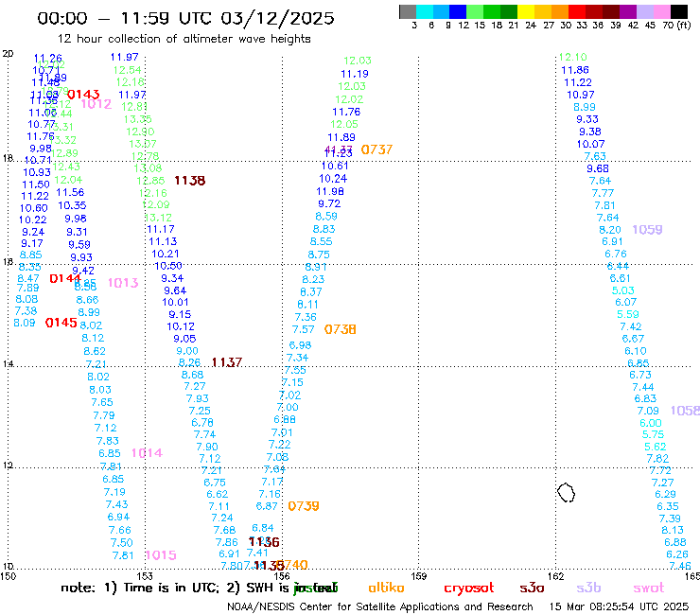Click the altika time label 0738
700x615 pixels.
tap(341, 329)
